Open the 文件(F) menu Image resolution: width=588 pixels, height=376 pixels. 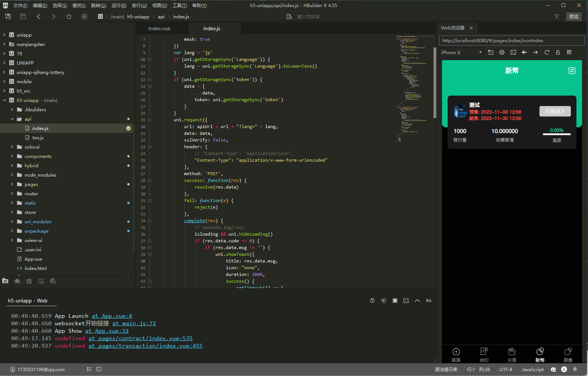[21, 6]
